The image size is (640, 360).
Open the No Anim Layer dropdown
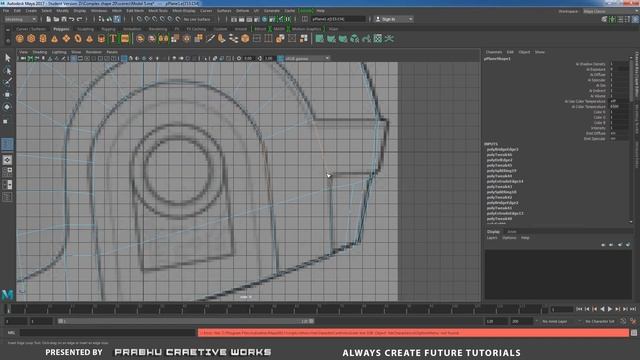click(559, 322)
